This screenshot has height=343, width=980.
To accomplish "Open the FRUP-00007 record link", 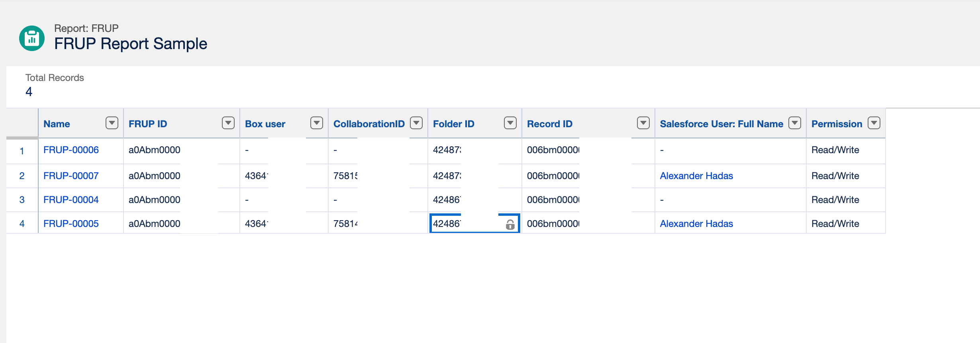I will tap(71, 176).
